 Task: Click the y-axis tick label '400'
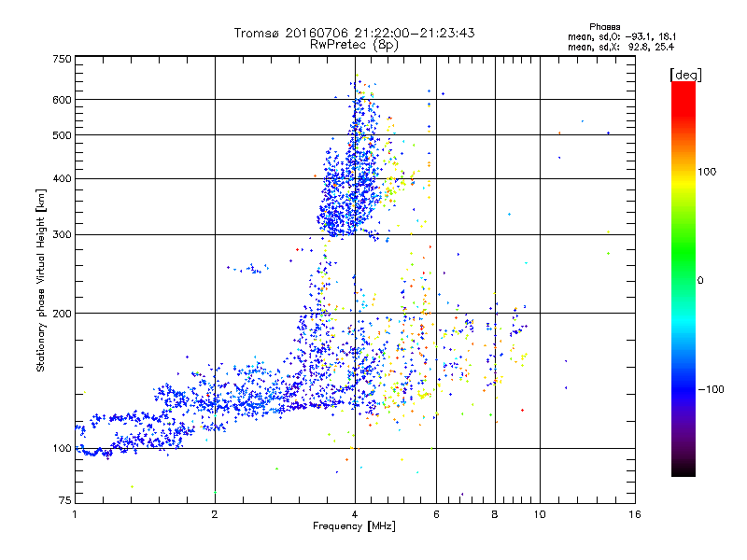point(62,179)
